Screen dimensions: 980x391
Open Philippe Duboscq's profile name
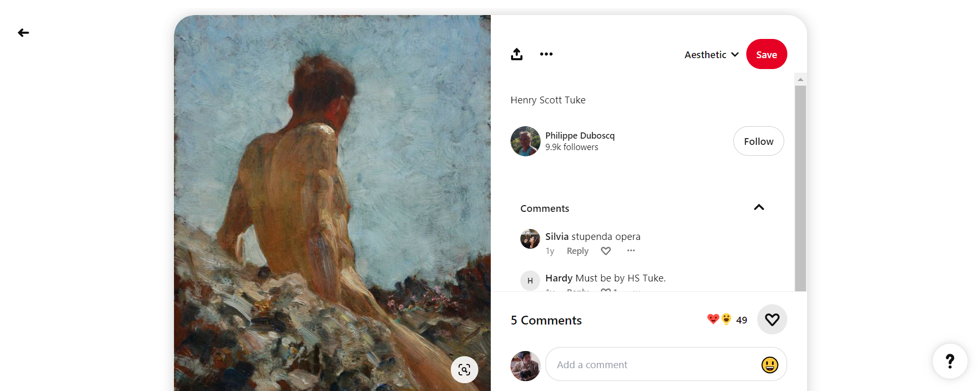pyautogui.click(x=580, y=136)
